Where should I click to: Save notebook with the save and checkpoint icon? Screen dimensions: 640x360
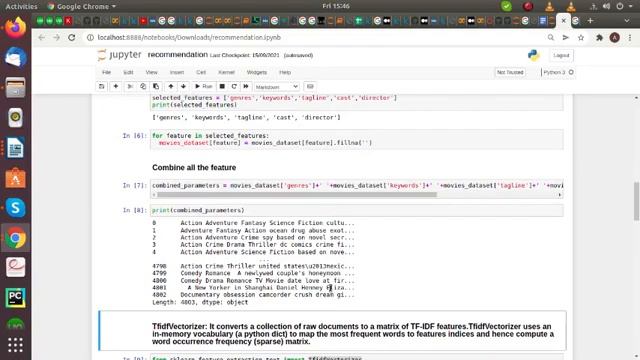point(102,87)
